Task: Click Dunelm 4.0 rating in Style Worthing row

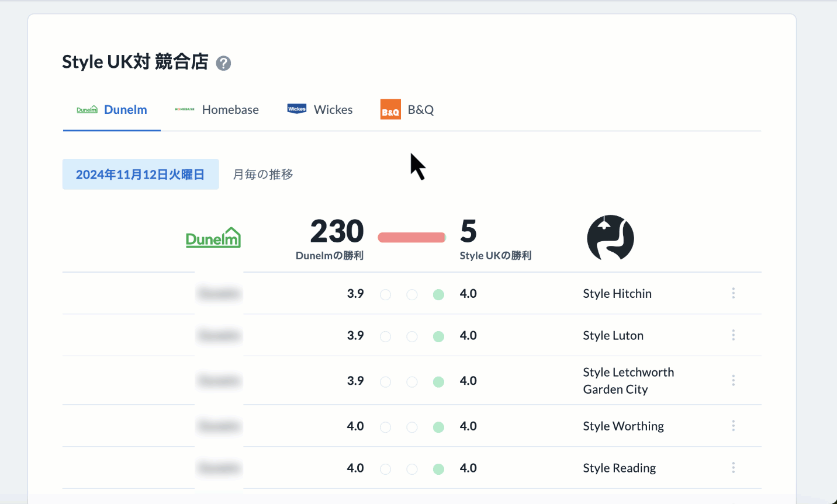Action: click(x=355, y=426)
